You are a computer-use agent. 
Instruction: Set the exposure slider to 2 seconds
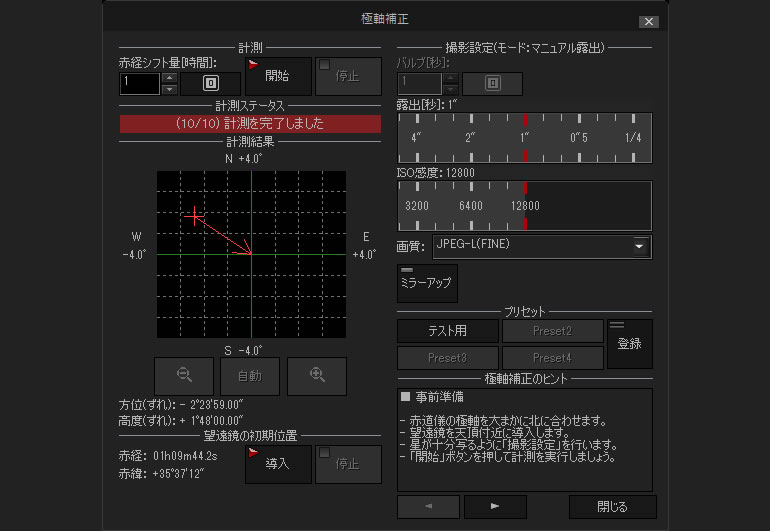470,137
